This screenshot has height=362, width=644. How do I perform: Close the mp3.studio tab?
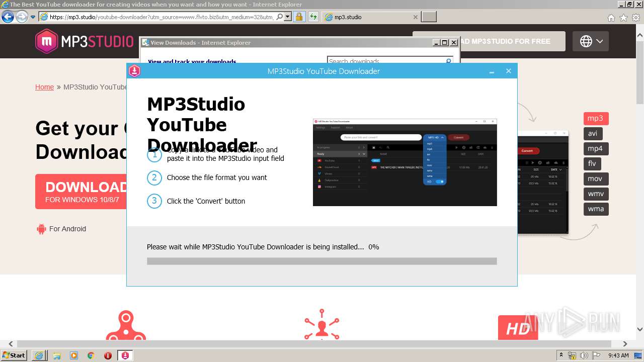416,17
